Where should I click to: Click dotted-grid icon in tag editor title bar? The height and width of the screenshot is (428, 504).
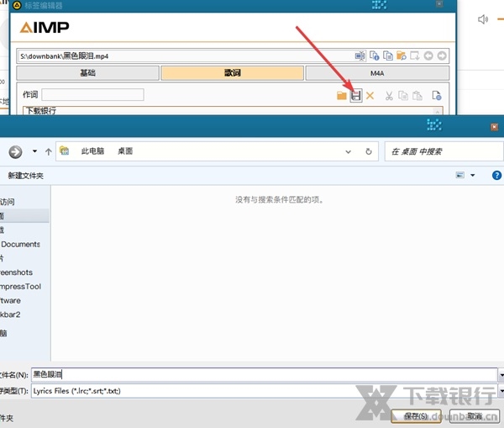pos(380,5)
